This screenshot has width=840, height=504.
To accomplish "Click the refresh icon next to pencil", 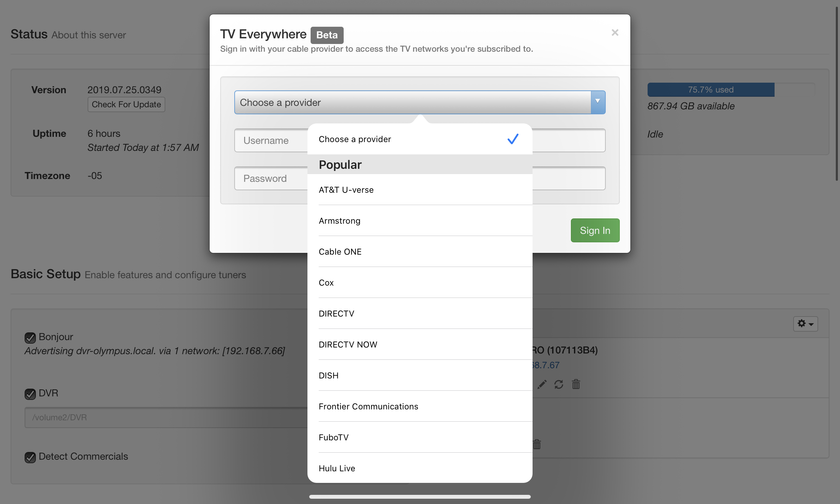I will tap(559, 384).
